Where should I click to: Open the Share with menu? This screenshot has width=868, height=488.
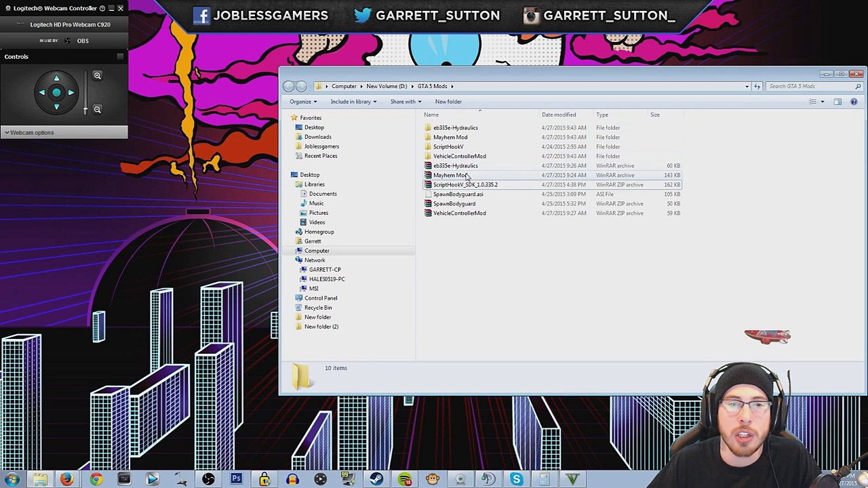(405, 102)
